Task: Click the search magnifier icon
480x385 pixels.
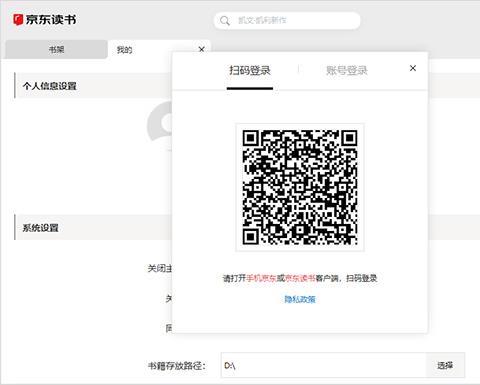Action: pos(225,21)
